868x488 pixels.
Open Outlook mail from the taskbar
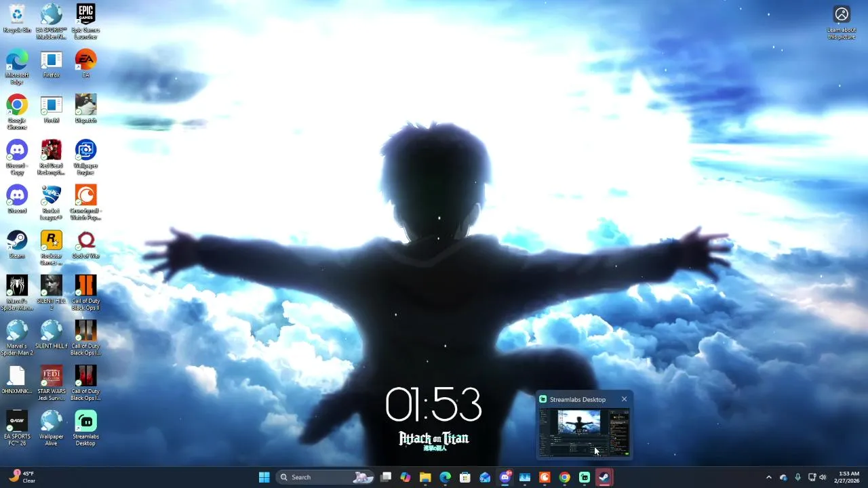coord(485,477)
